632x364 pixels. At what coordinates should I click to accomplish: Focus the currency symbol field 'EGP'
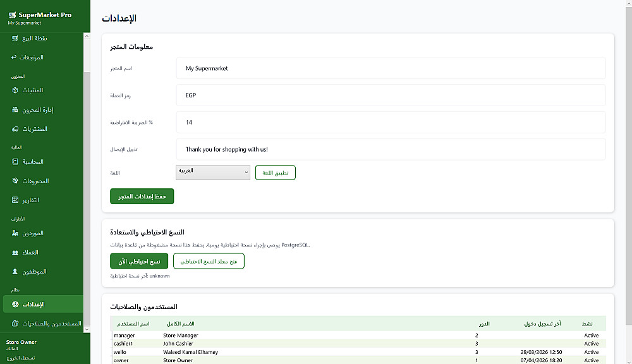click(x=391, y=95)
